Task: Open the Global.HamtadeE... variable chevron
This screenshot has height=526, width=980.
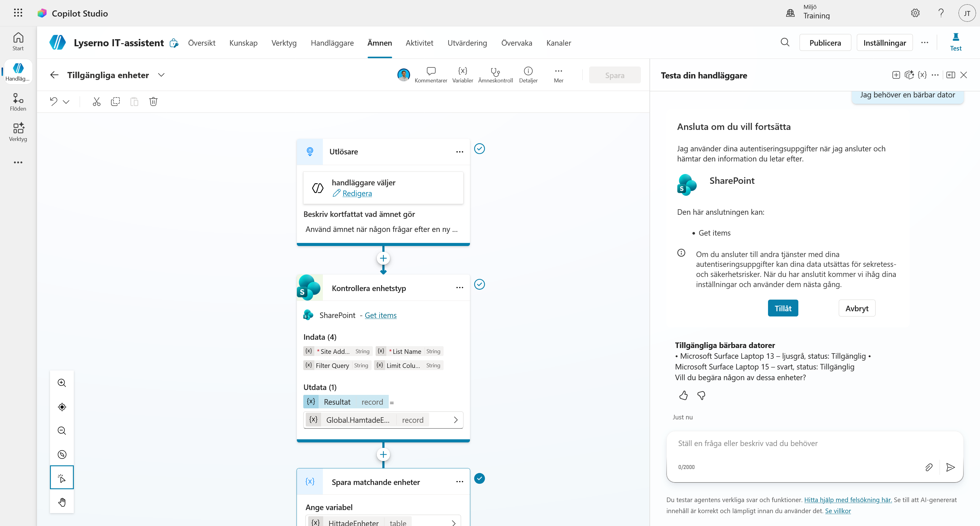Action: click(x=455, y=420)
